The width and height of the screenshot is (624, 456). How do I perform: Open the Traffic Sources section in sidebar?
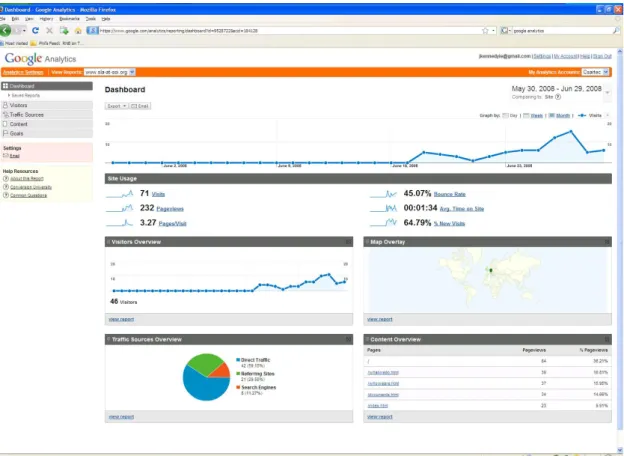pos(47,115)
